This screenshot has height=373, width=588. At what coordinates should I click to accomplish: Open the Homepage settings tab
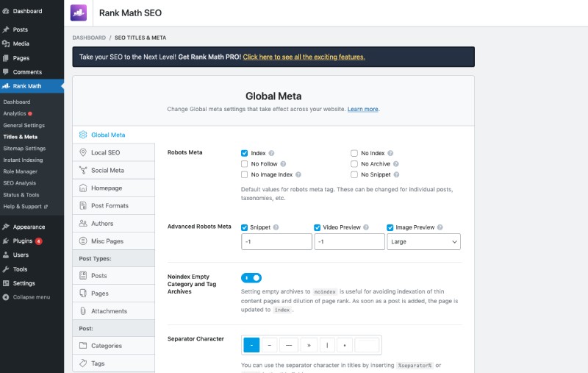tap(114, 188)
